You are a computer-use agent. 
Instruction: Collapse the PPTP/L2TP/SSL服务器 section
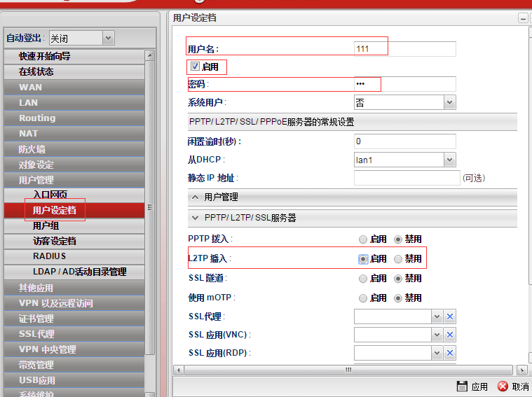(x=352, y=218)
